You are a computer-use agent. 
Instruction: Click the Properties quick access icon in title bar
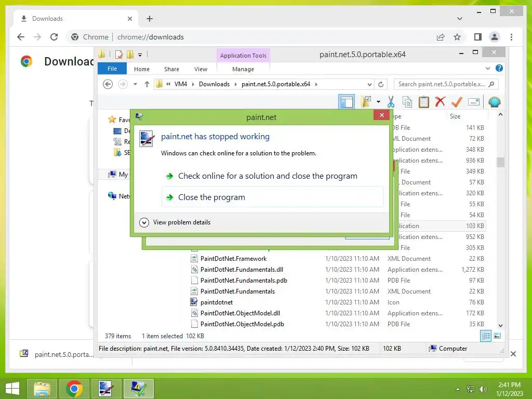[x=119, y=54]
